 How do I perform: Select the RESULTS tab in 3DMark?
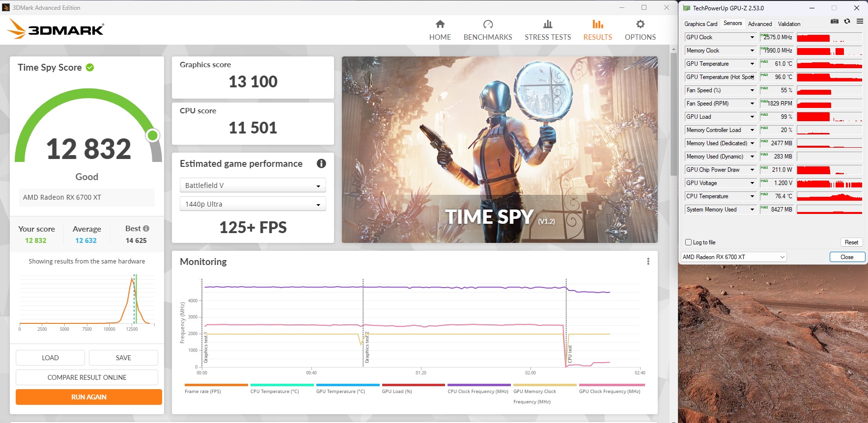point(597,30)
